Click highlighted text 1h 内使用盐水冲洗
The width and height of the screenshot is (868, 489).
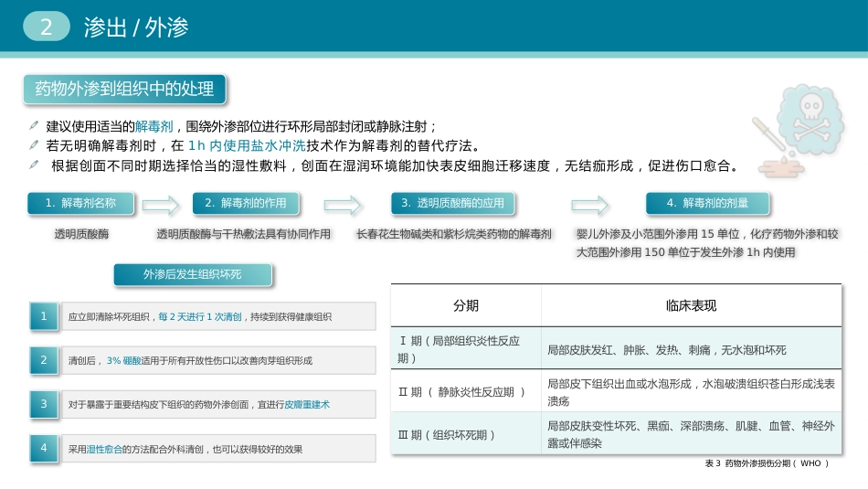point(247,145)
